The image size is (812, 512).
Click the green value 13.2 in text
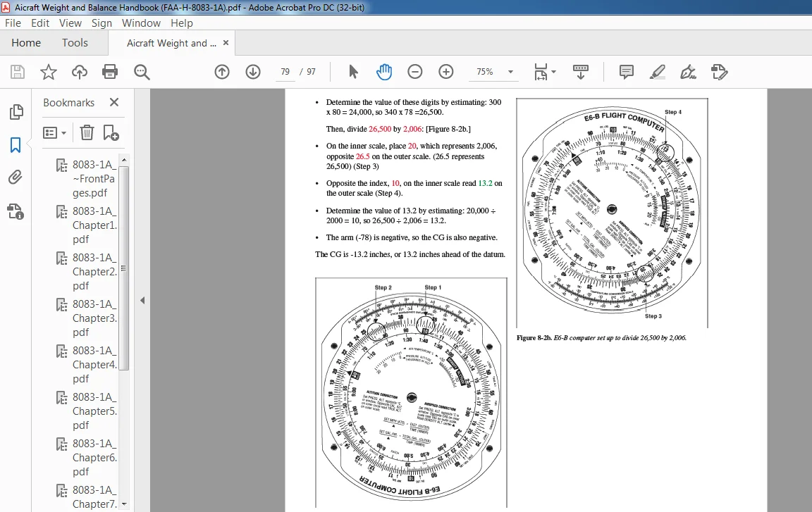click(485, 183)
